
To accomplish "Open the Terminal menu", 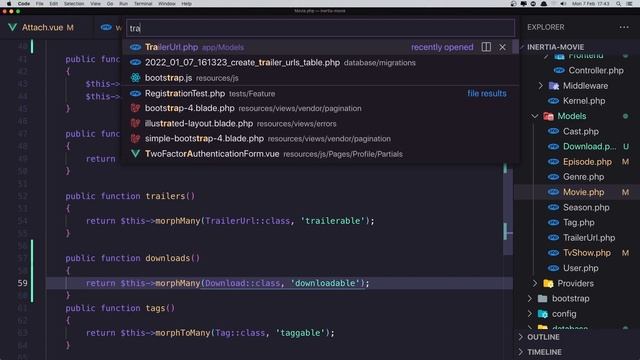I will [143, 4].
